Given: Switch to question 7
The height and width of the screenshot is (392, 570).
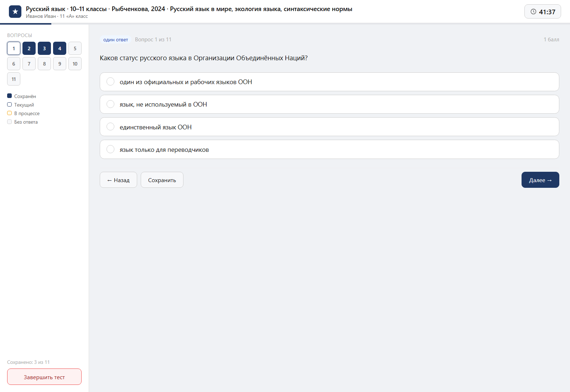Looking at the screenshot, I should pyautogui.click(x=29, y=64).
